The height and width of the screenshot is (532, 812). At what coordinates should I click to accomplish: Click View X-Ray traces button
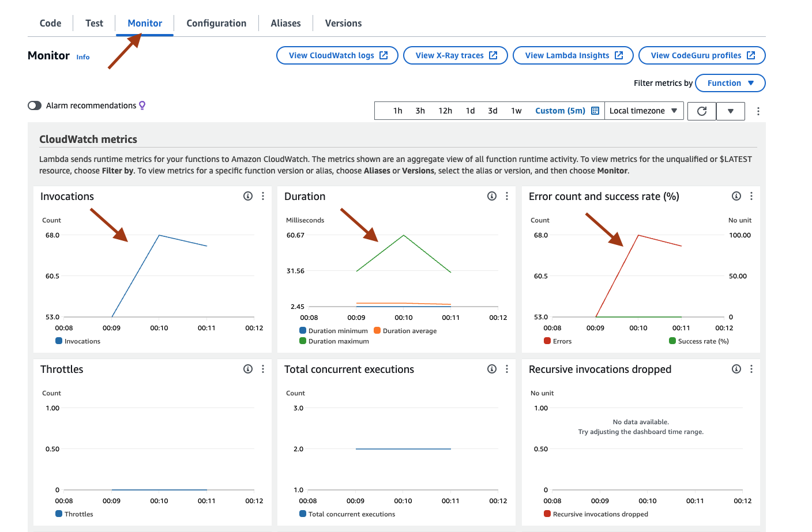(456, 55)
